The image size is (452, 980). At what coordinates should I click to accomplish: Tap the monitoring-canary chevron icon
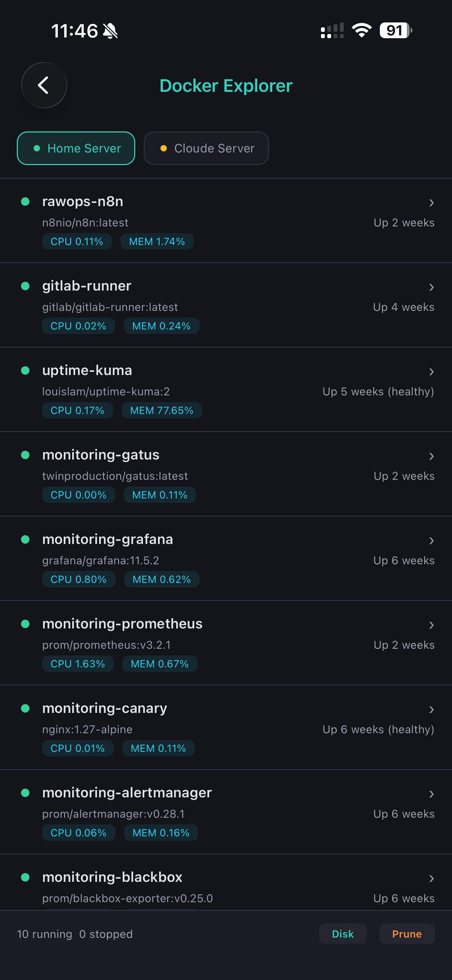click(431, 709)
